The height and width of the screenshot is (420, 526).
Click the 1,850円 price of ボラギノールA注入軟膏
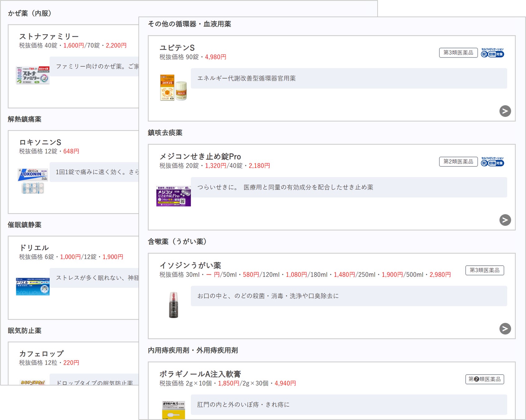coord(228,383)
